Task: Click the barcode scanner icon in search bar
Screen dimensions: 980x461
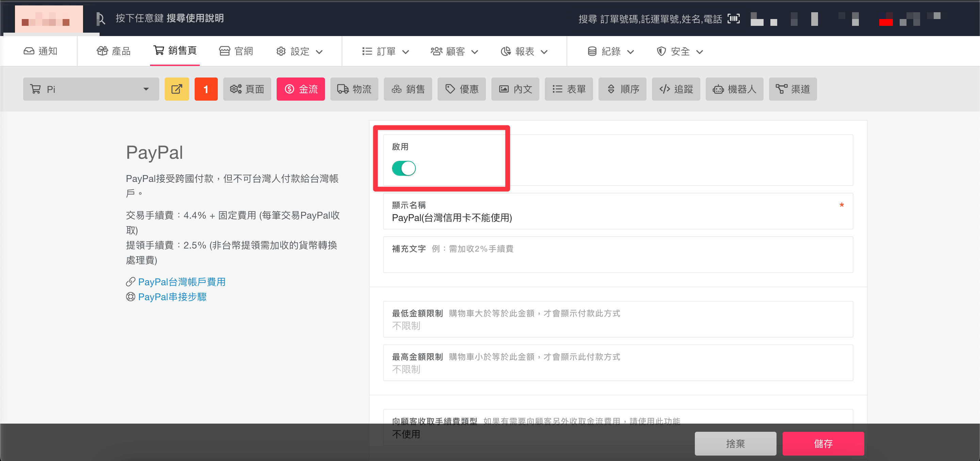Action: tap(734, 19)
